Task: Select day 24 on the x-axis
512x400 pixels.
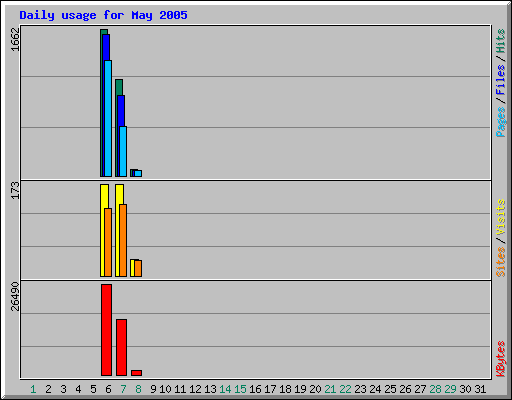Action: [x=375, y=389]
